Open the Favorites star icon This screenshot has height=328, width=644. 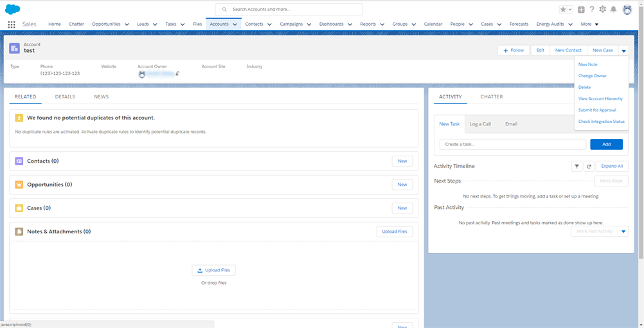click(563, 10)
